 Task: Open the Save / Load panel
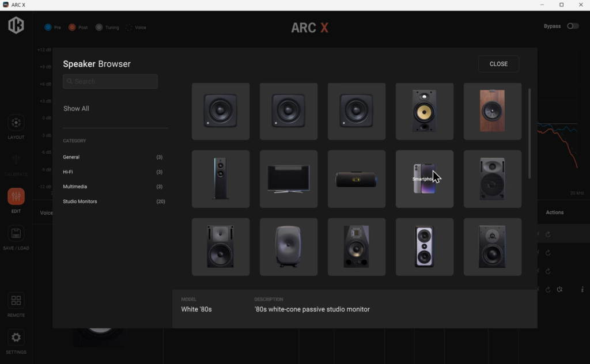click(x=16, y=234)
